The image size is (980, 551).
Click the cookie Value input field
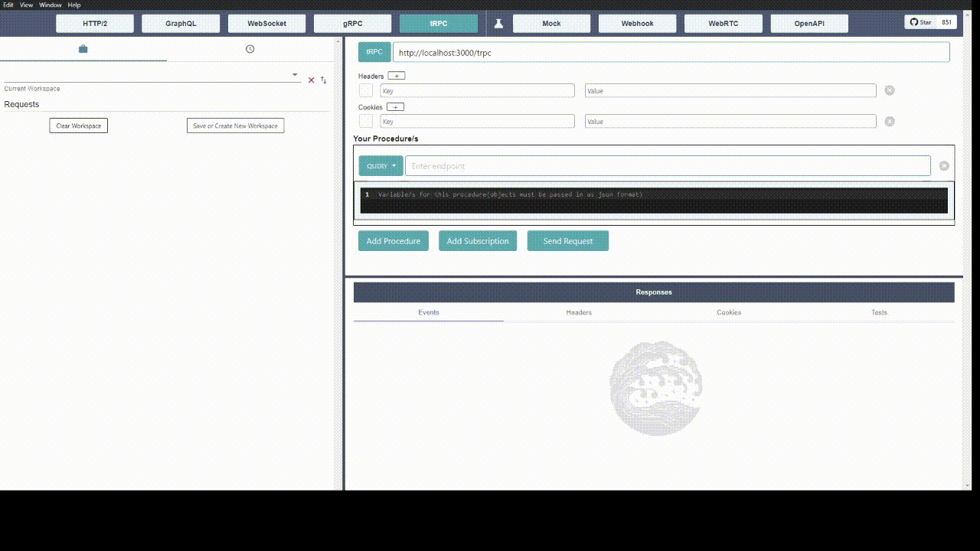click(x=730, y=121)
